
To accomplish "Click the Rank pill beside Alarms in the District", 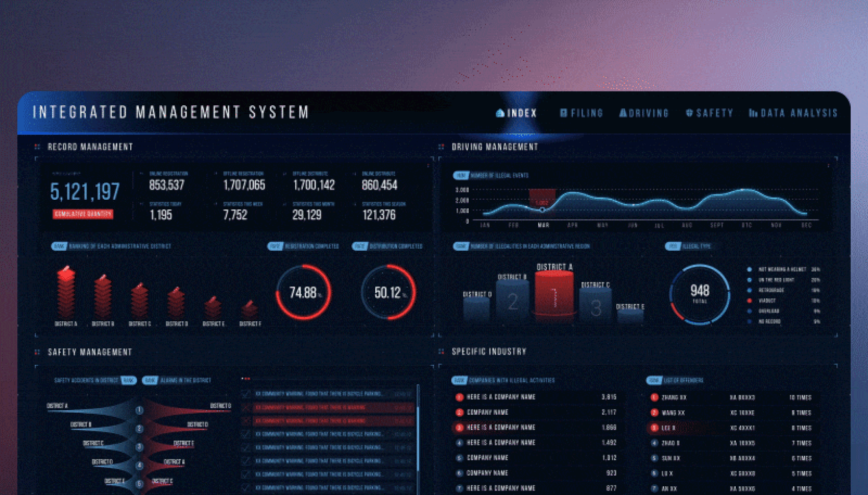I will coord(150,380).
